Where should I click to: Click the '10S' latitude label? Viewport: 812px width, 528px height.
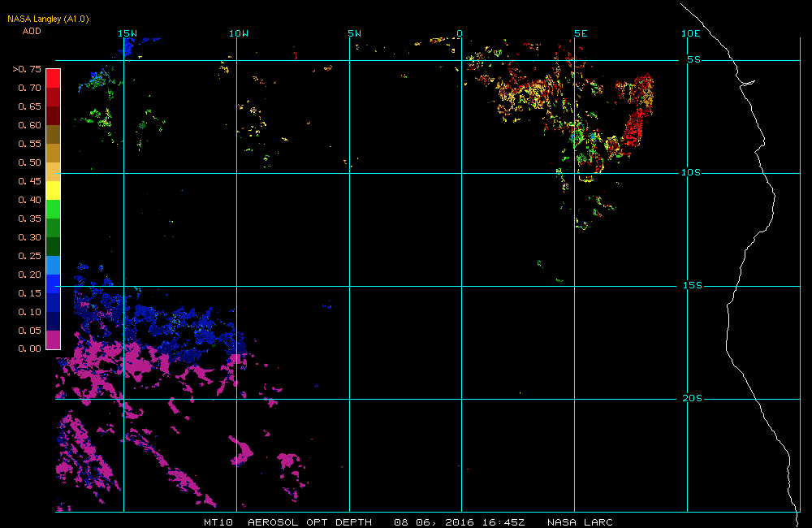[691, 172]
